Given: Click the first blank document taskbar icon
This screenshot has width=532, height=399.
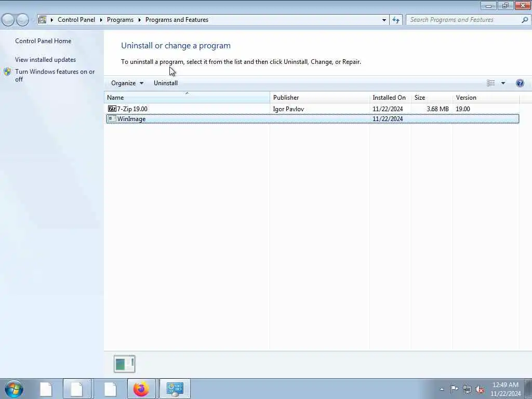Looking at the screenshot, I should (x=46, y=389).
